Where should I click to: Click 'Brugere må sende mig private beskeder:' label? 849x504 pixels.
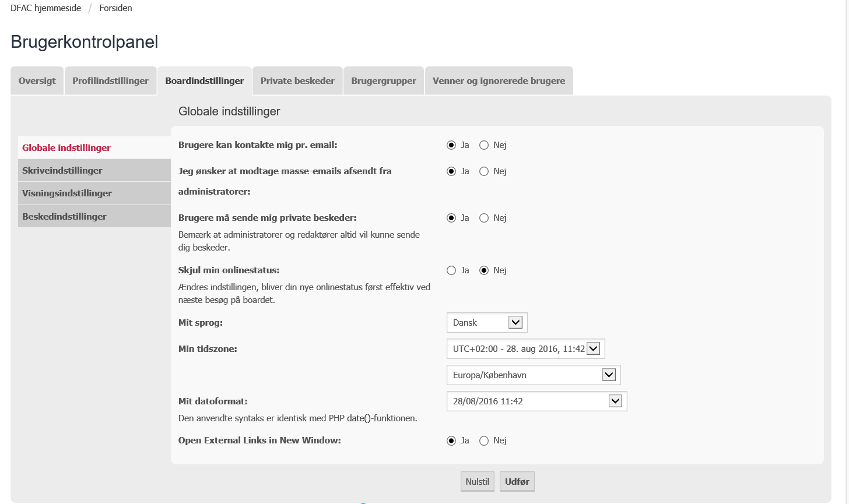click(x=268, y=218)
